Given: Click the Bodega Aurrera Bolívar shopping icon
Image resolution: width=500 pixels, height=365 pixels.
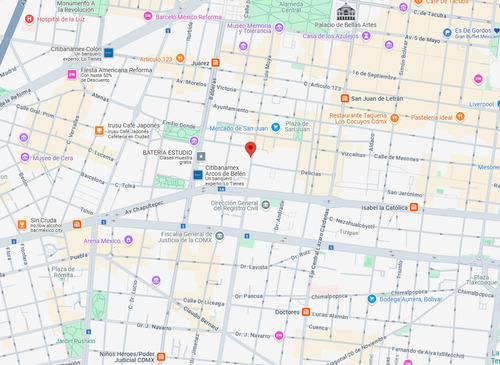Looking at the screenshot, I should click(372, 299).
